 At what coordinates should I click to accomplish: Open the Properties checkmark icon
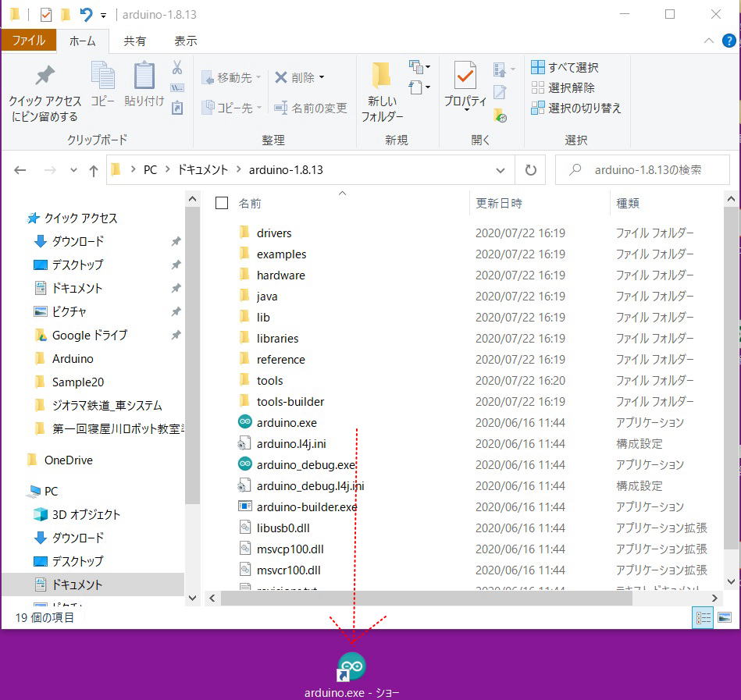[465, 75]
